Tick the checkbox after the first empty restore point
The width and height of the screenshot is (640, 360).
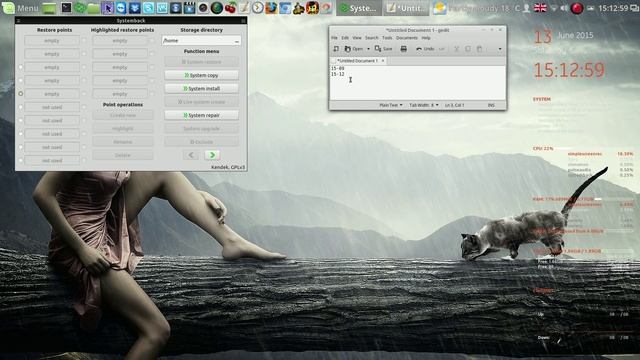(84, 41)
